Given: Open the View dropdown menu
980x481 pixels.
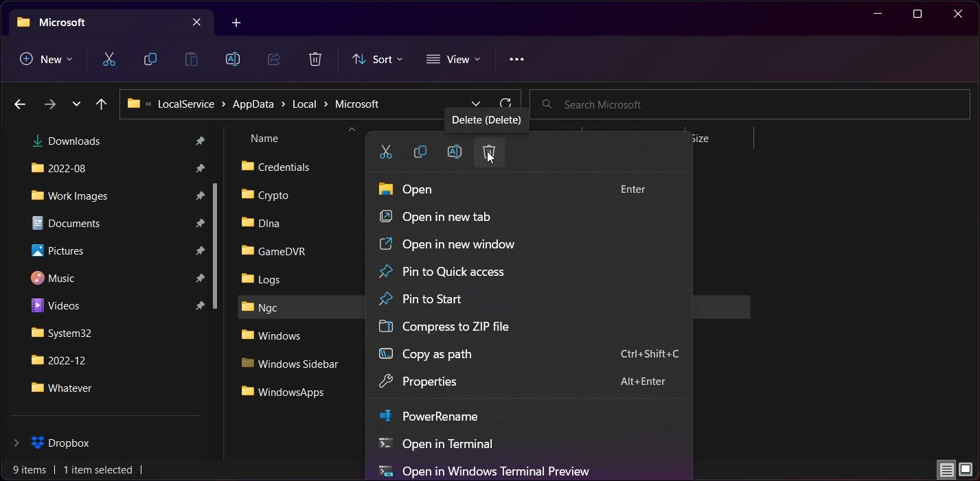Looking at the screenshot, I should 453,60.
